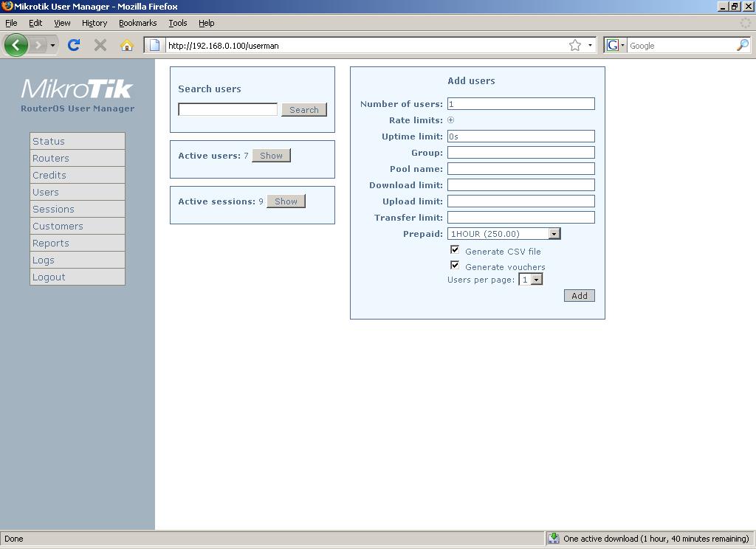Click the browser Back arrow button

[16, 45]
